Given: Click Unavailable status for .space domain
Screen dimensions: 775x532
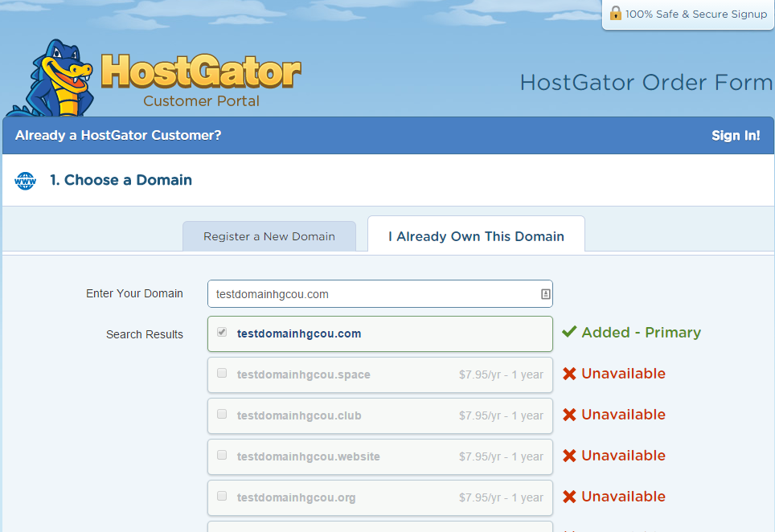Looking at the screenshot, I should click(623, 374).
